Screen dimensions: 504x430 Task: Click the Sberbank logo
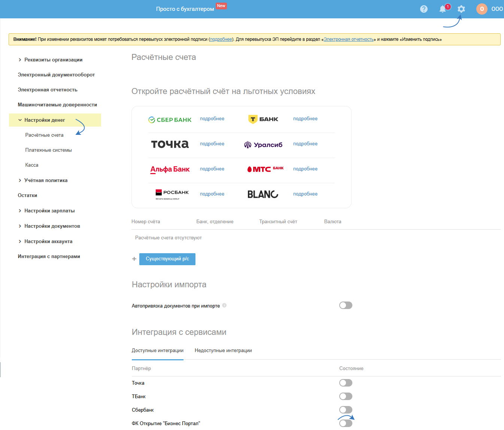[170, 120]
